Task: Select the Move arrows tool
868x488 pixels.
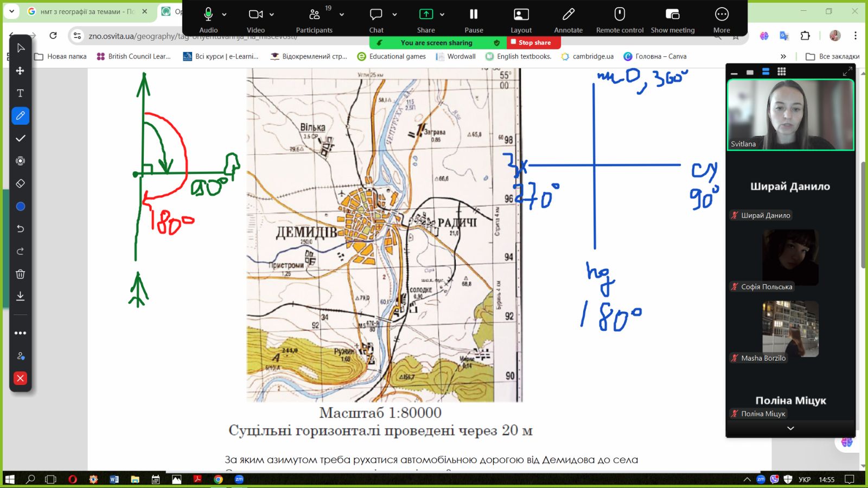Action: pos(20,71)
